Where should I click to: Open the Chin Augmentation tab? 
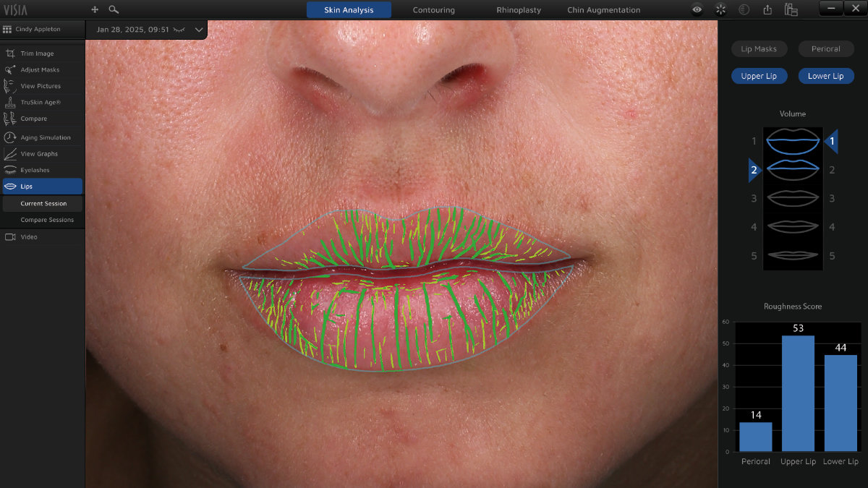(603, 9)
